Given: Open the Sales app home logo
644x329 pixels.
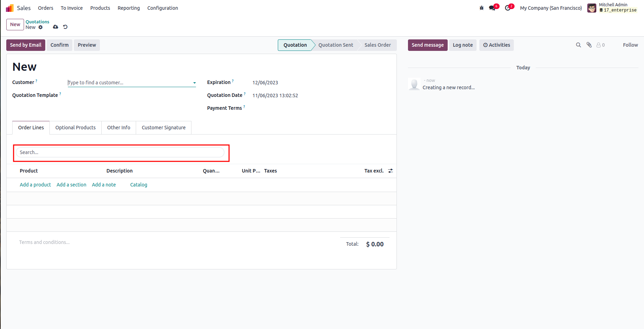Looking at the screenshot, I should click(10, 8).
